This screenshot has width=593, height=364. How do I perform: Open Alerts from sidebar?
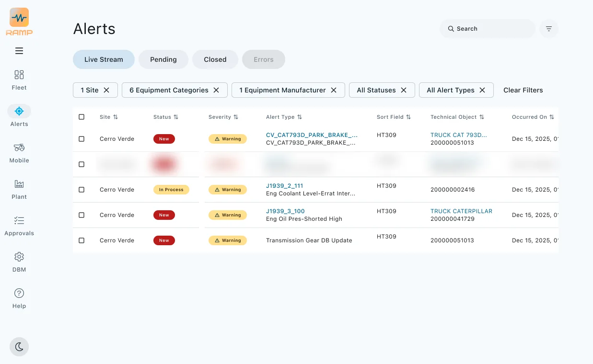19,116
